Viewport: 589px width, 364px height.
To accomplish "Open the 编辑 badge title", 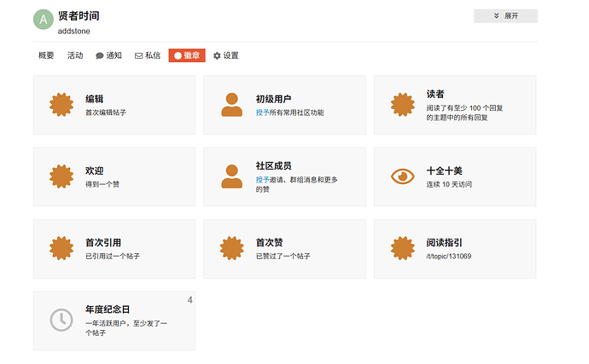I will 94,99.
